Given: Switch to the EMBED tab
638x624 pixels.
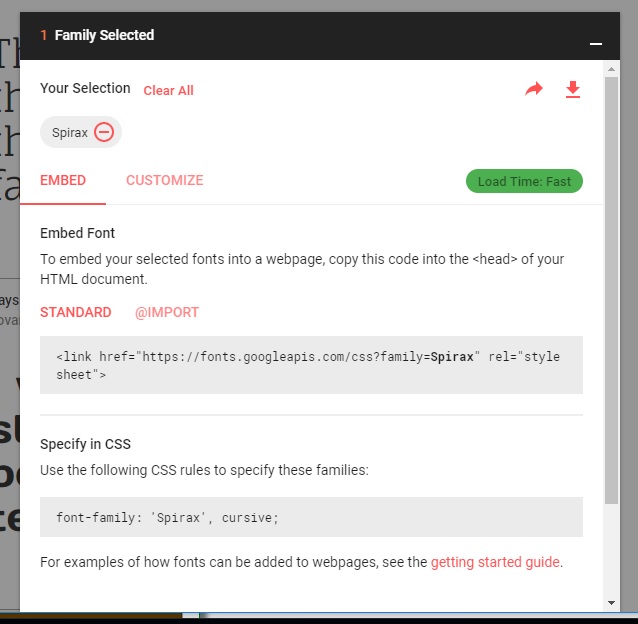Looking at the screenshot, I should [x=63, y=180].
